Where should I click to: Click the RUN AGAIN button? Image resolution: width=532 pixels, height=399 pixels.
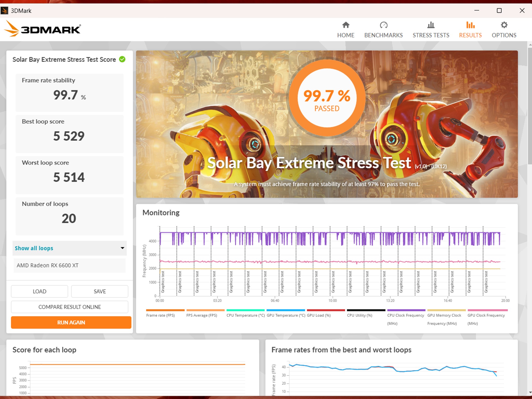pos(71,322)
